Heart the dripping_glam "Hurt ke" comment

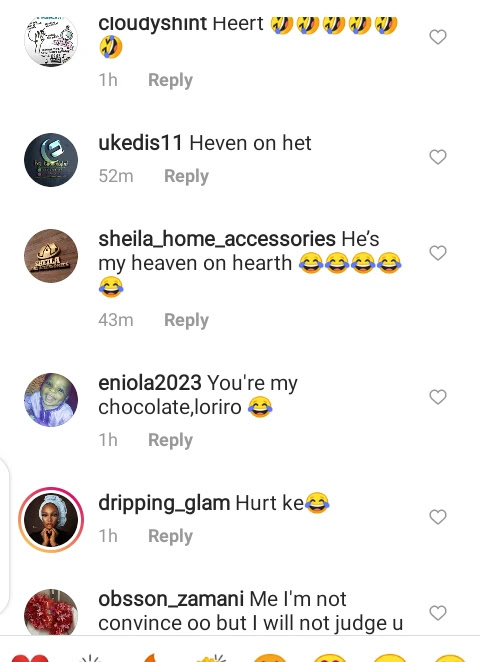pyautogui.click(x=438, y=517)
